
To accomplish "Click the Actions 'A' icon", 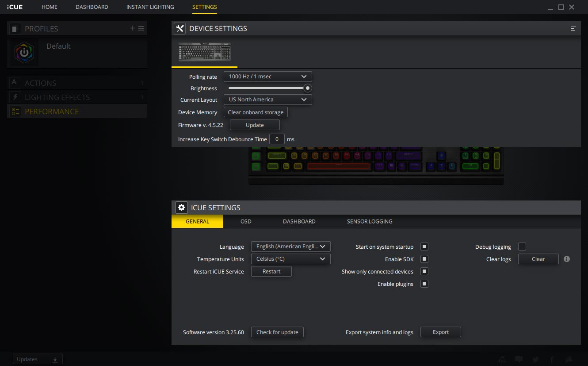I will (15, 83).
